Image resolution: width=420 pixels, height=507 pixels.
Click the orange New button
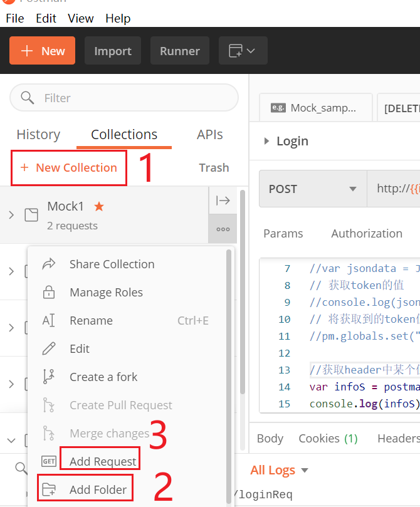point(42,51)
